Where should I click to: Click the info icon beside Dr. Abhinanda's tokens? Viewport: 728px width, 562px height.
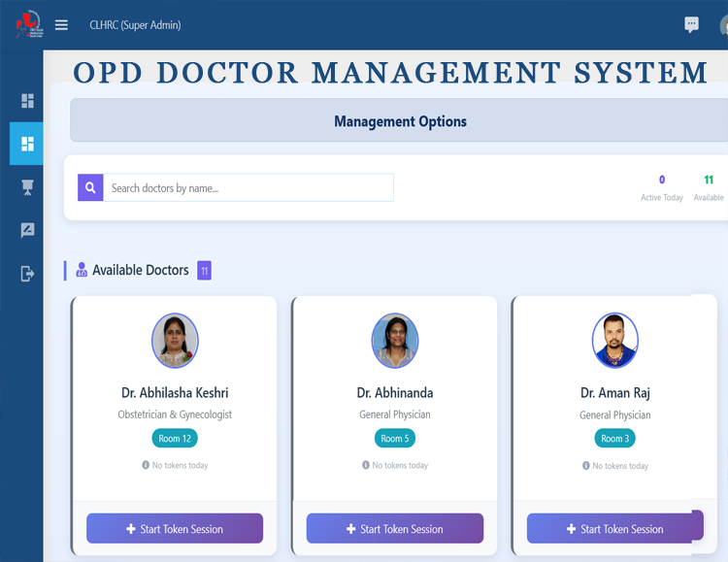[x=366, y=465]
